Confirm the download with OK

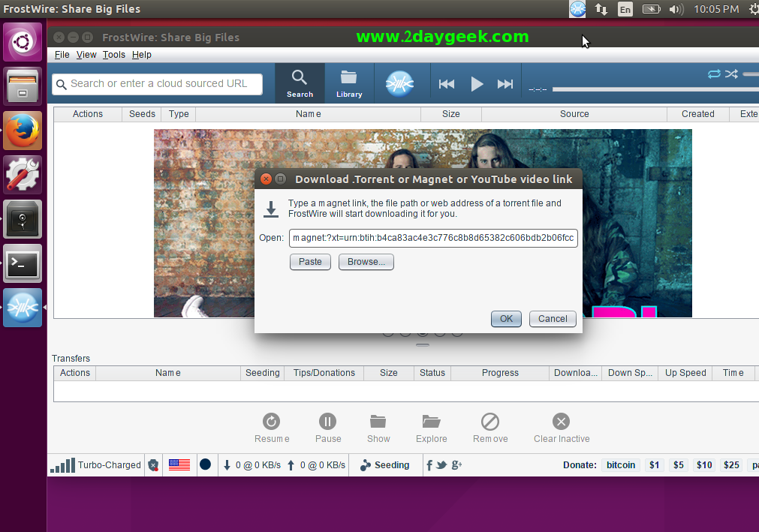[506, 319]
